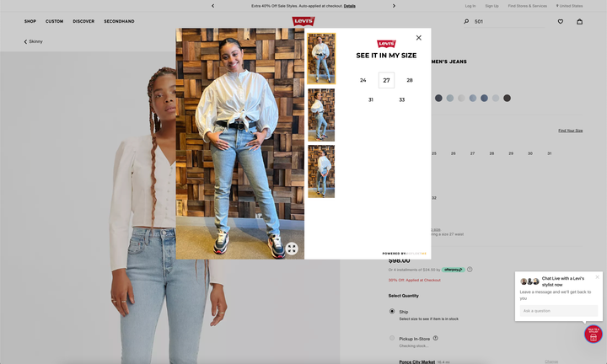Choose the medium blue swatch before last two

[484, 98]
